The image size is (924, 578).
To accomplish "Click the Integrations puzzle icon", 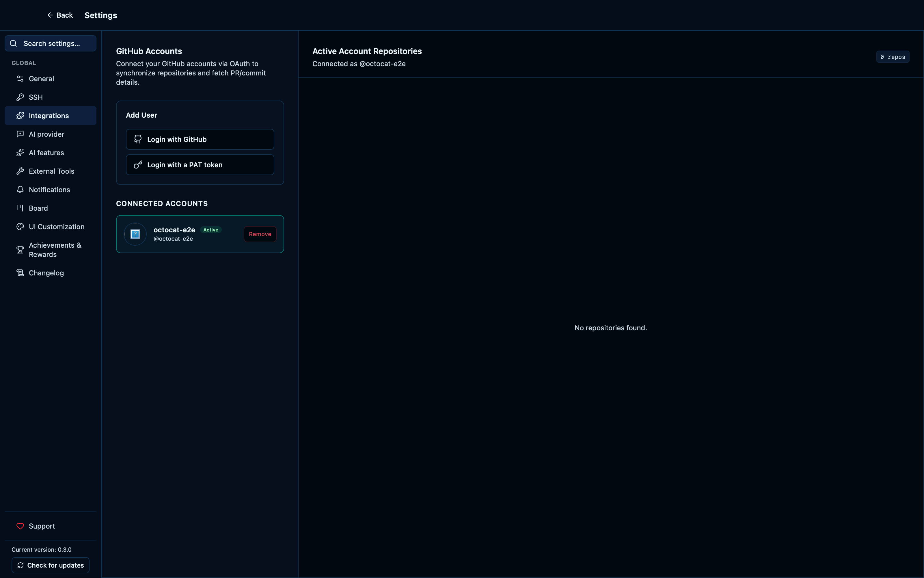I will click(20, 115).
